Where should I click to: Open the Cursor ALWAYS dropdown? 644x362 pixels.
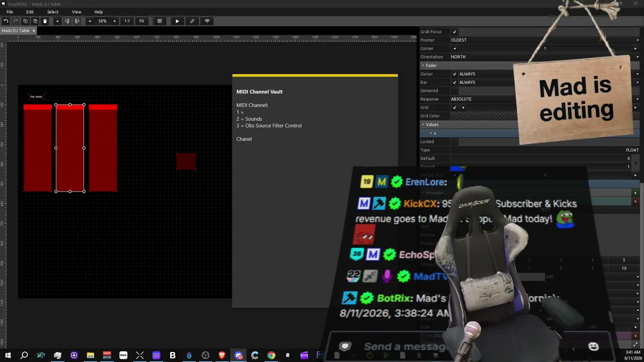[x=549, y=74]
